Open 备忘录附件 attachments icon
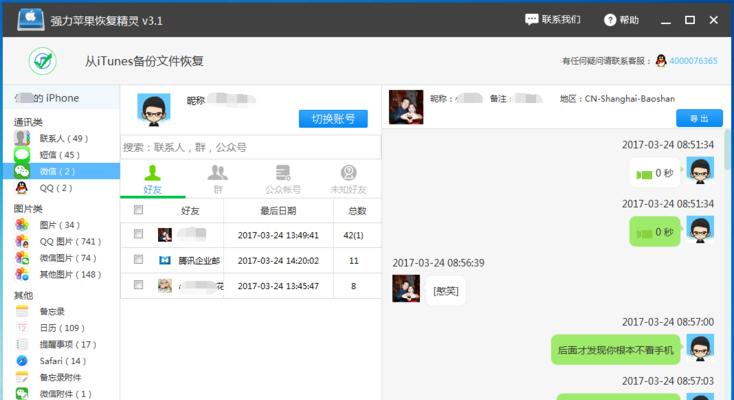Screen dimensions: 734x400 coord(22,377)
